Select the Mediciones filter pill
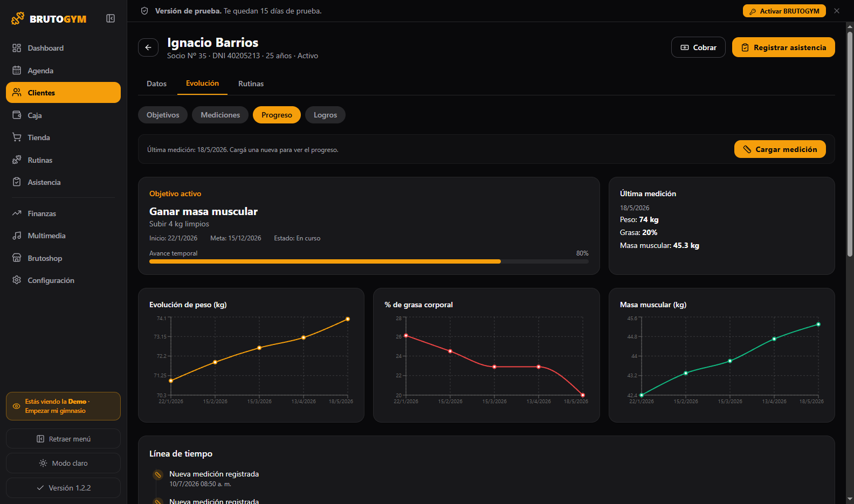This screenshot has height=504, width=854. tap(221, 115)
